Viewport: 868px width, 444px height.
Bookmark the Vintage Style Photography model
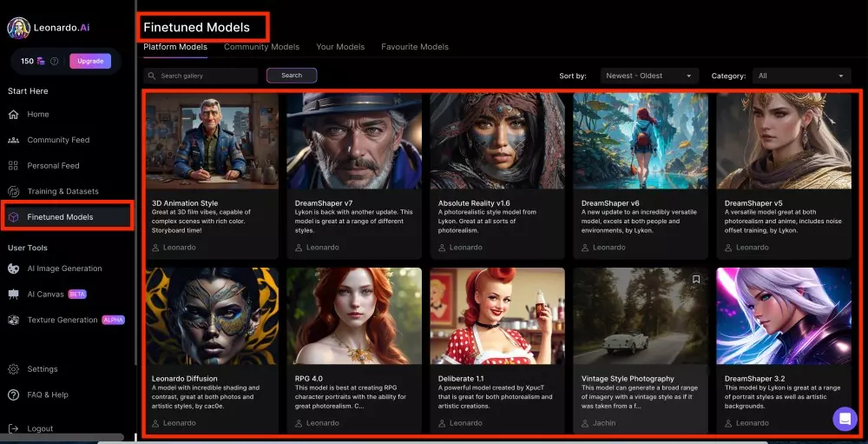click(x=696, y=280)
